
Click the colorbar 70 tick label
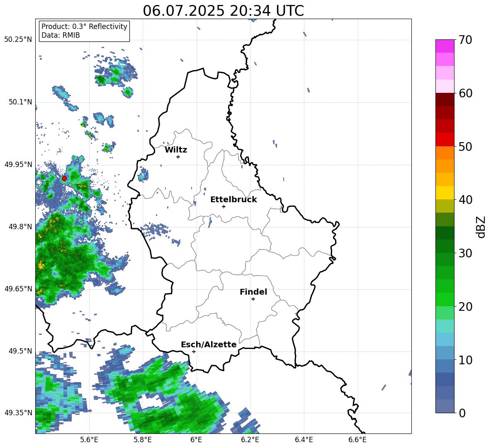465,40
